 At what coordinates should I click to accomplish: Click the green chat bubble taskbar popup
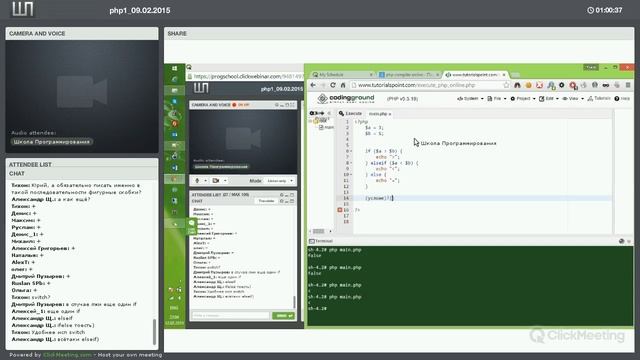(191, 226)
